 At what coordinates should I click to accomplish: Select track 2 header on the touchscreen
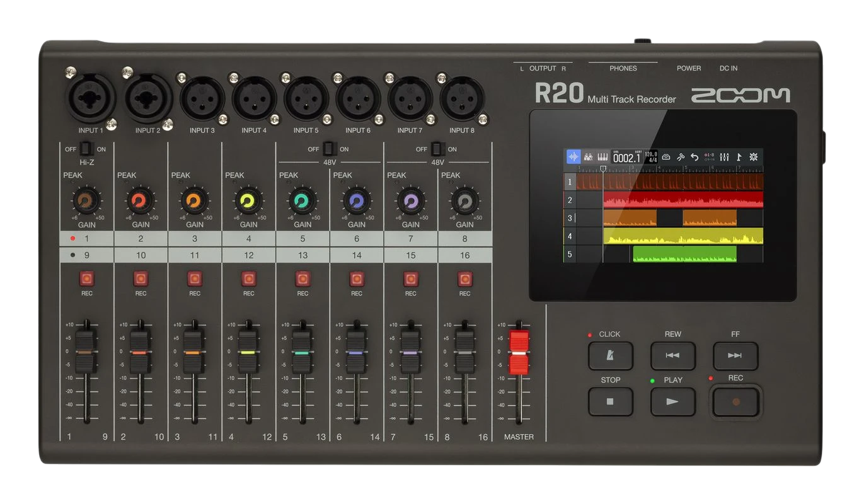click(x=570, y=200)
